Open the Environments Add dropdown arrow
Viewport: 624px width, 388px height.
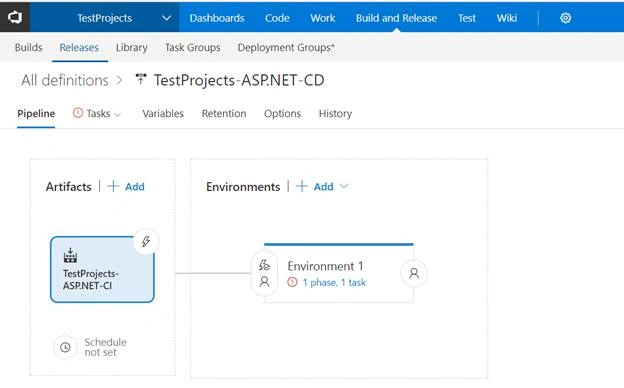tap(344, 186)
